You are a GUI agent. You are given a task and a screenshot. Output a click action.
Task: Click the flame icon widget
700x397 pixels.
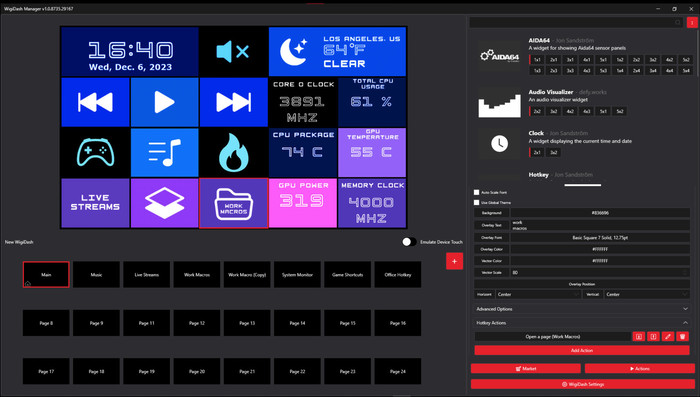click(233, 152)
